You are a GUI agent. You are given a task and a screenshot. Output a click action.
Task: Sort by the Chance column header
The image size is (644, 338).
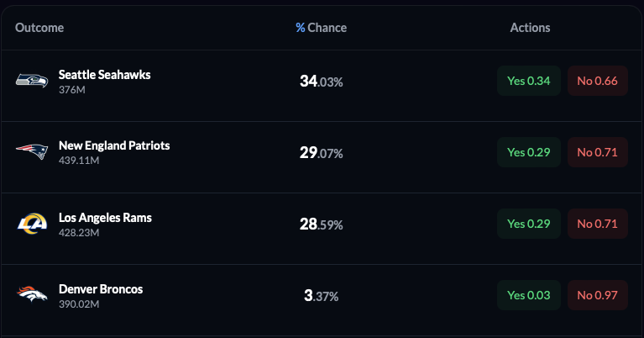327,28
